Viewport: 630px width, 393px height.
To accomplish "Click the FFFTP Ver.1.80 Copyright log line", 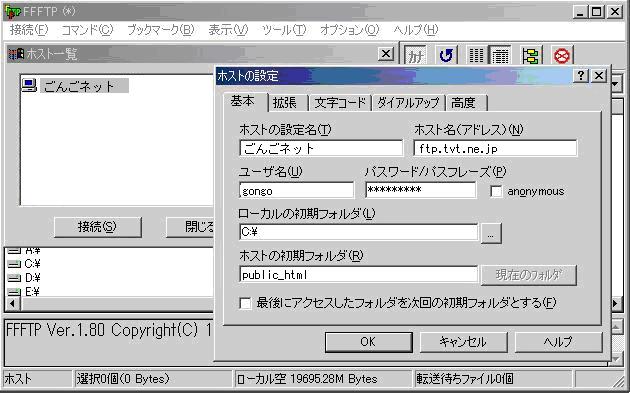I will [x=108, y=330].
